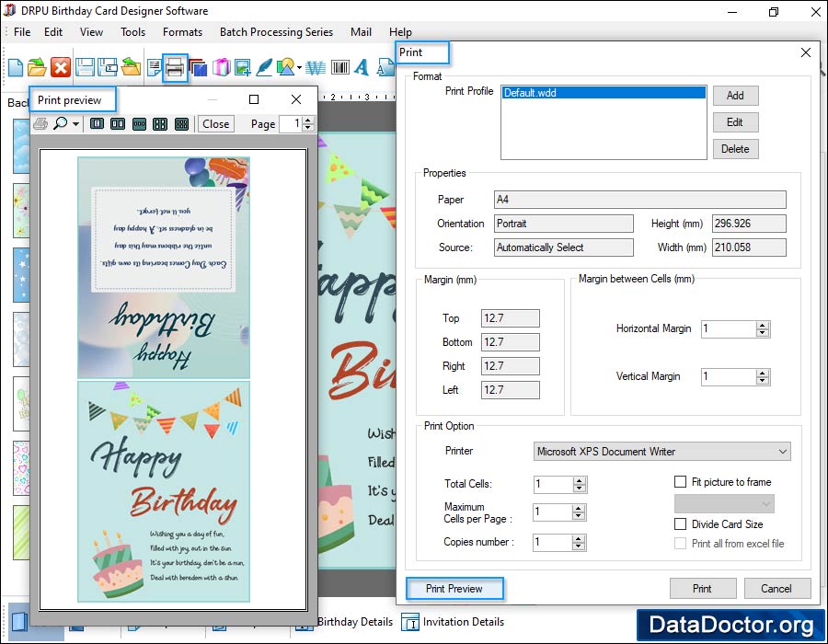Screen dimensions: 828x644
Task: Open Invitation Details tab at bottom
Action: coord(453,622)
